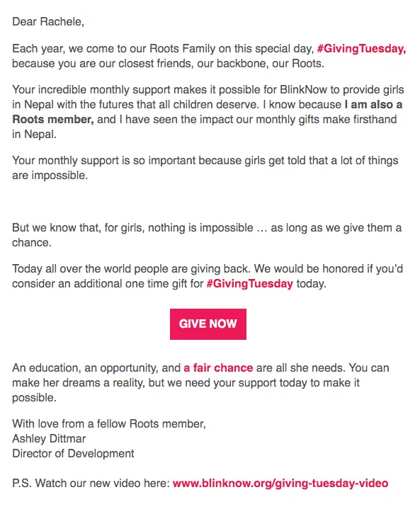420x514 pixels.
Task: Click the 'Your monthly support is so important' line
Action: point(205,161)
